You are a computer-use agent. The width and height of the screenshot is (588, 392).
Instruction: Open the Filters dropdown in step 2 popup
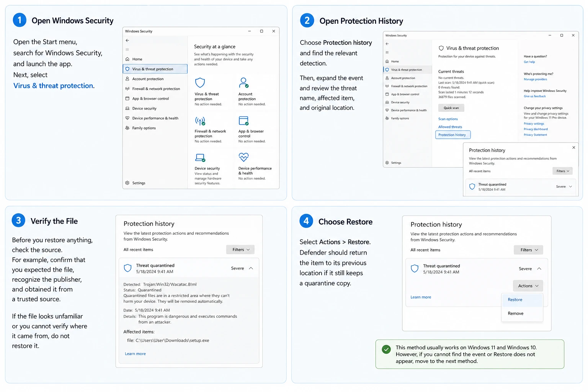(x=563, y=171)
